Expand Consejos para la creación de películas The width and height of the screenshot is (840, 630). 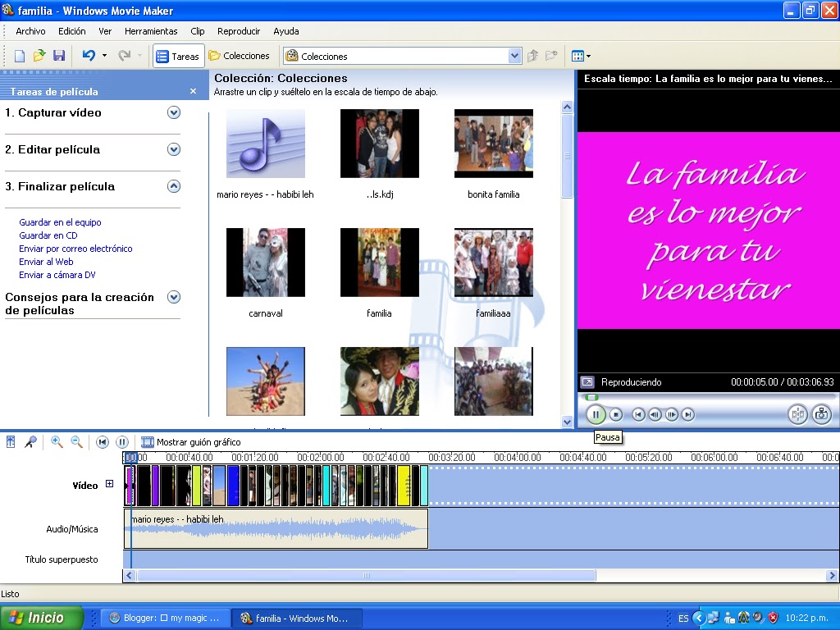tap(174, 297)
